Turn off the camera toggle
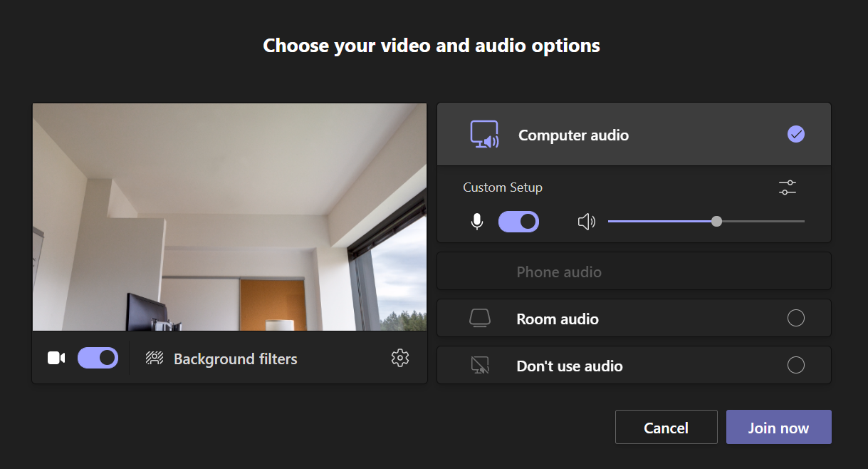 (x=98, y=358)
